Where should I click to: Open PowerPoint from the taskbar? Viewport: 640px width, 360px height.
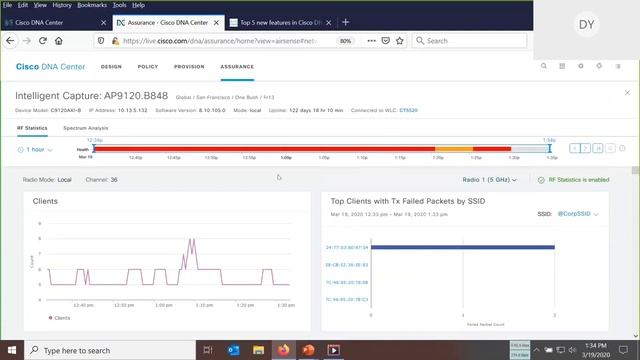click(x=309, y=350)
